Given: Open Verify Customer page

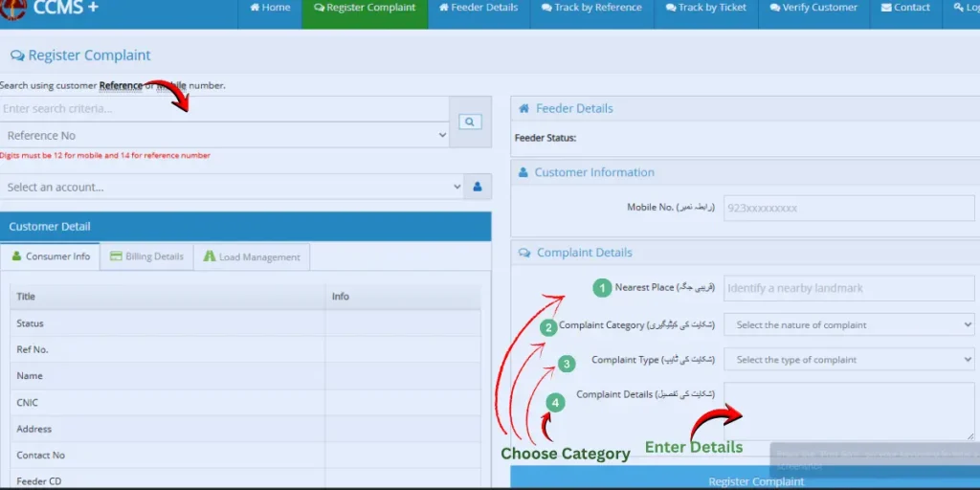Looking at the screenshot, I should coord(813,8).
